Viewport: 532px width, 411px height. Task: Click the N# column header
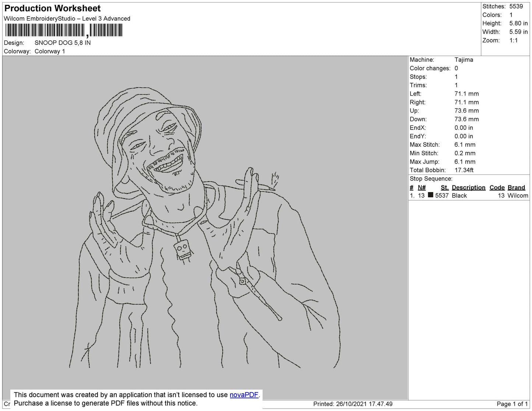tap(422, 187)
